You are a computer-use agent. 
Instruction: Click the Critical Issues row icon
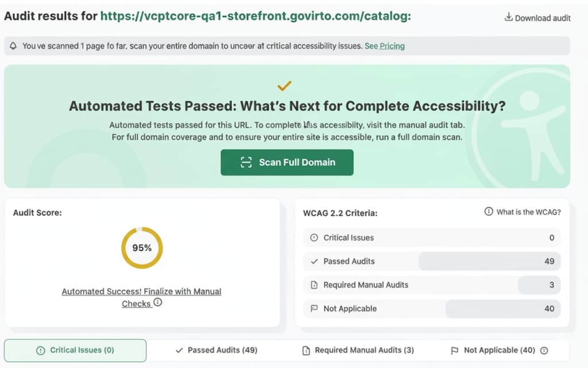314,237
